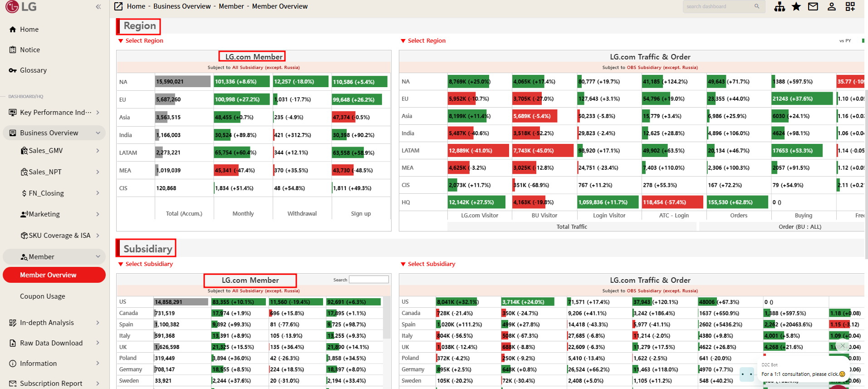Click the favorites star icon

click(796, 7)
